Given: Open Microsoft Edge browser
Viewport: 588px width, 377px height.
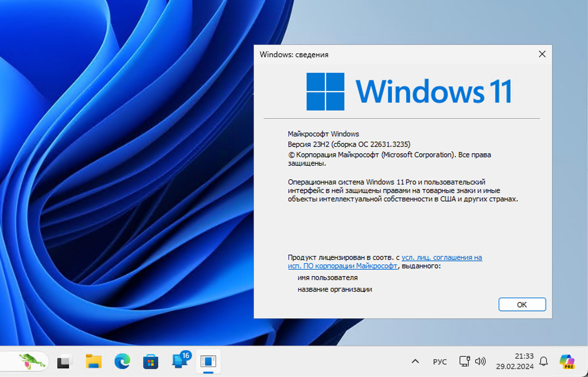Looking at the screenshot, I should (122, 361).
